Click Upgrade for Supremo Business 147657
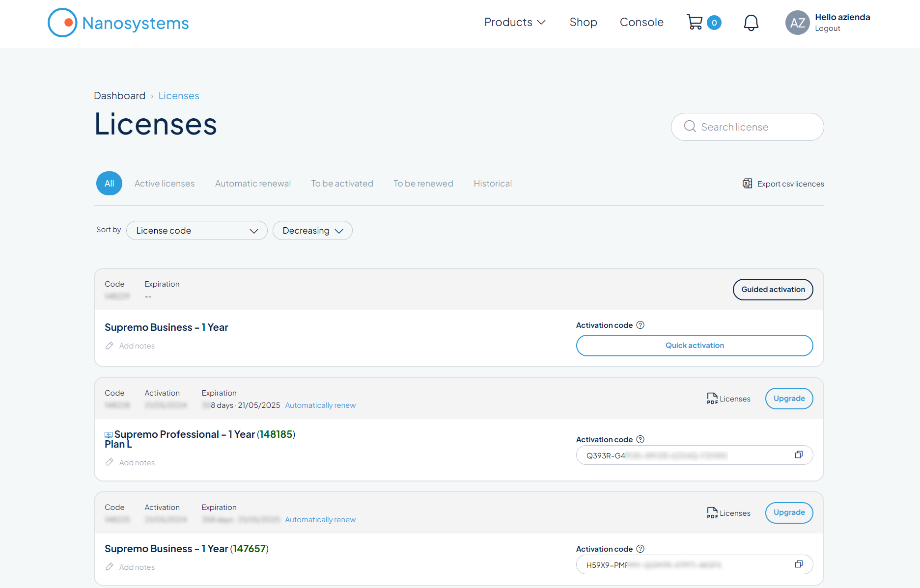Image resolution: width=920 pixels, height=588 pixels. coord(789,512)
